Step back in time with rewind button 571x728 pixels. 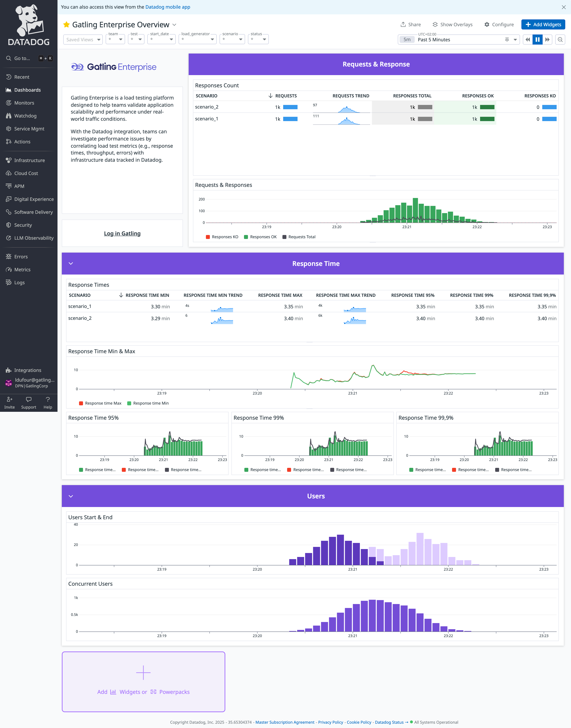528,40
